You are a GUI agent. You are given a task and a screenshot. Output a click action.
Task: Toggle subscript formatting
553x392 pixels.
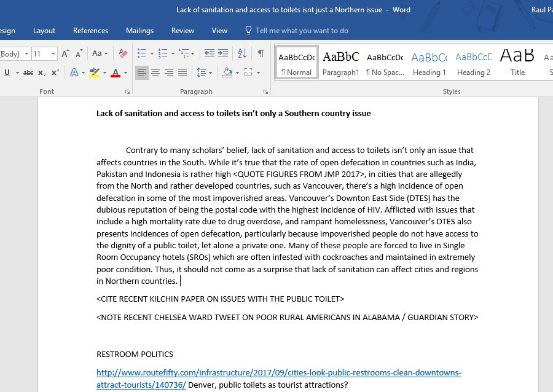coord(42,73)
